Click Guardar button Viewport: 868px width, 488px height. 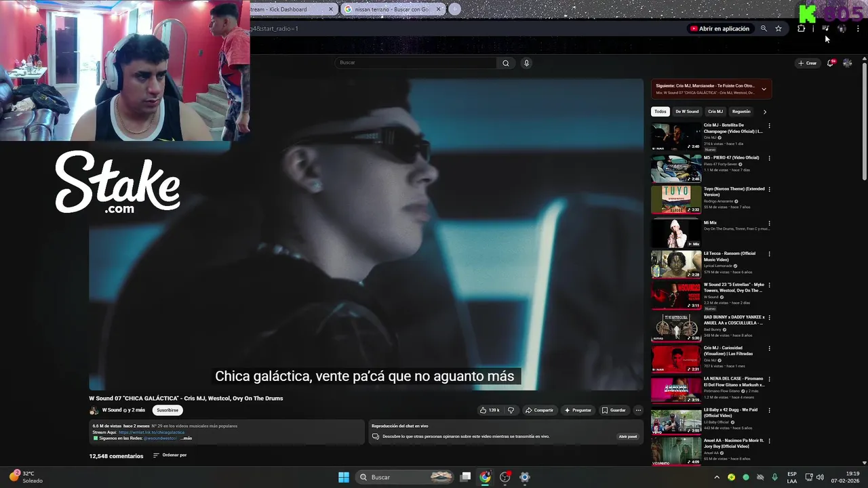coord(614,410)
